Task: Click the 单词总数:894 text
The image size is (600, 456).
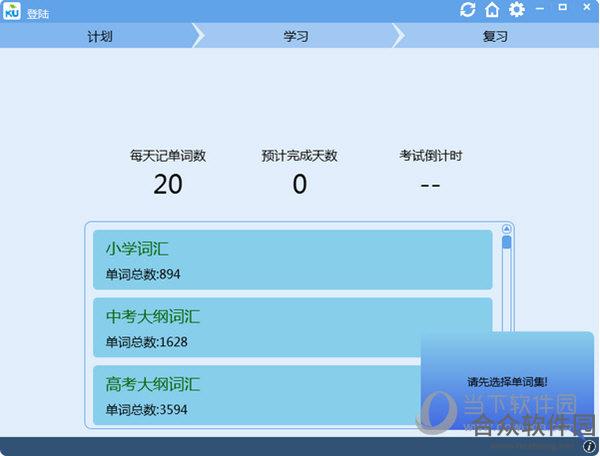Action: coord(143,274)
